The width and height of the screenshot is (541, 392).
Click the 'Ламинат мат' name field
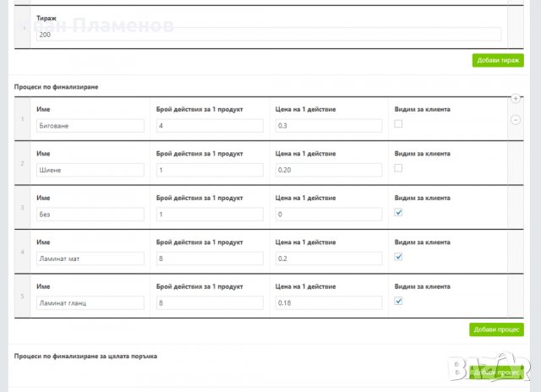coord(90,259)
